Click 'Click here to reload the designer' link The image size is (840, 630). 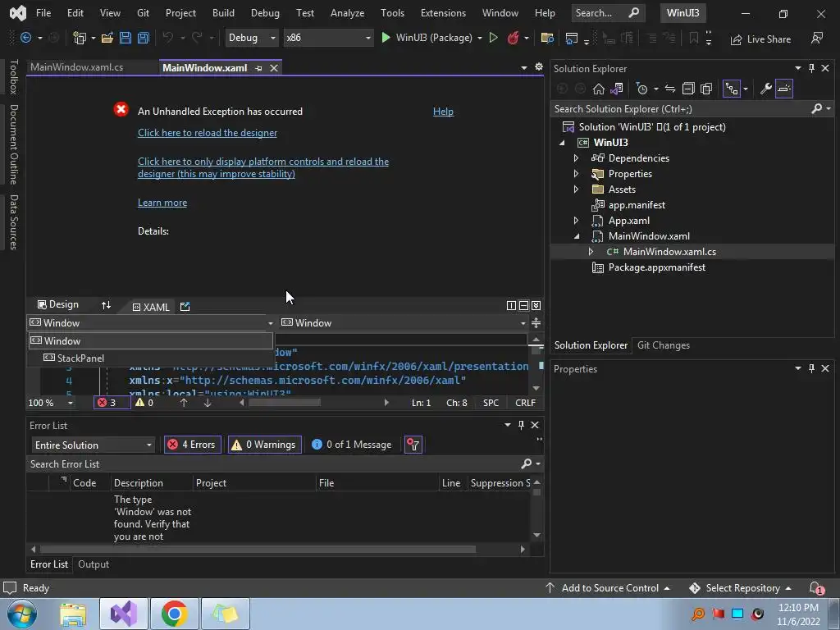click(x=208, y=133)
